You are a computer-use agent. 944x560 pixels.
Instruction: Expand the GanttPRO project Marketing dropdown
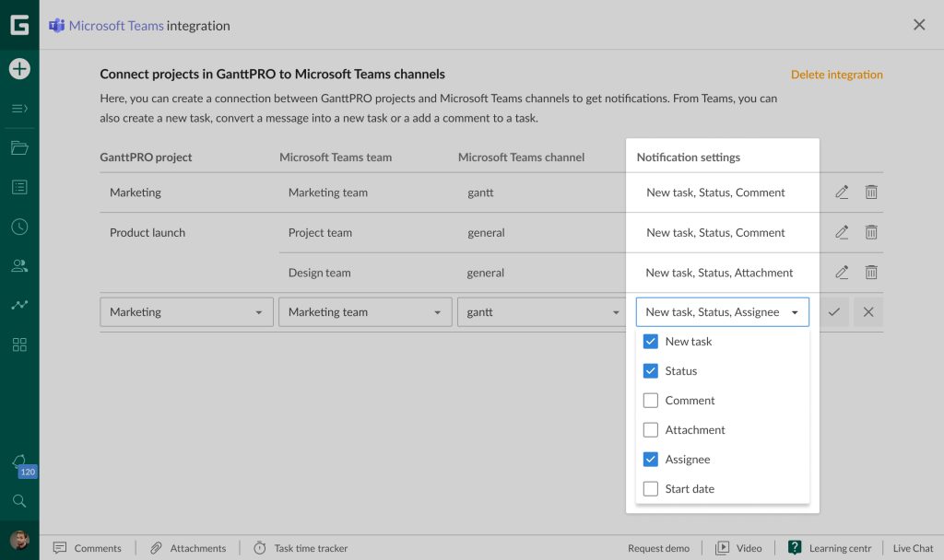[x=186, y=312]
